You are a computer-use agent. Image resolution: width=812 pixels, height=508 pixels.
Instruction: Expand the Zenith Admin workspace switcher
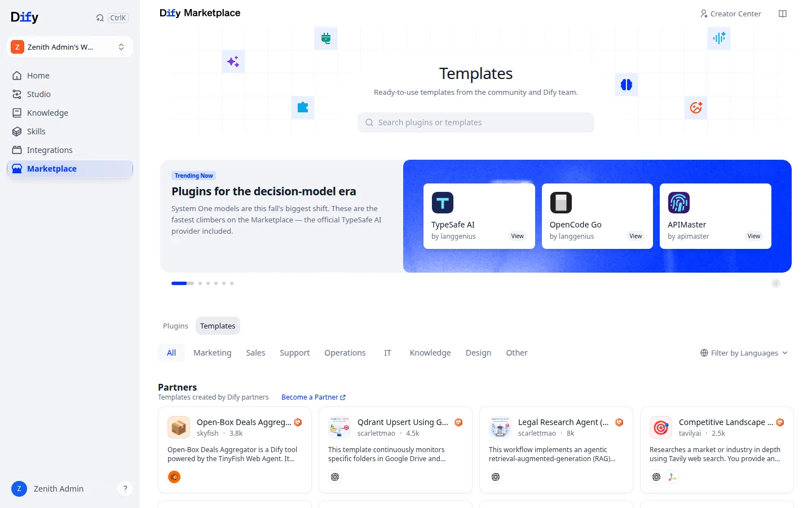coord(70,47)
